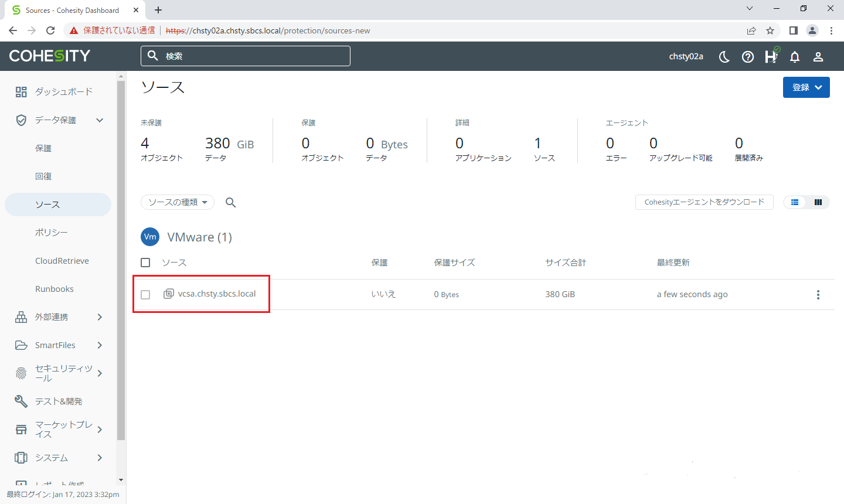
Task: Expand the セキュリティツール menu section
Action: point(100,373)
